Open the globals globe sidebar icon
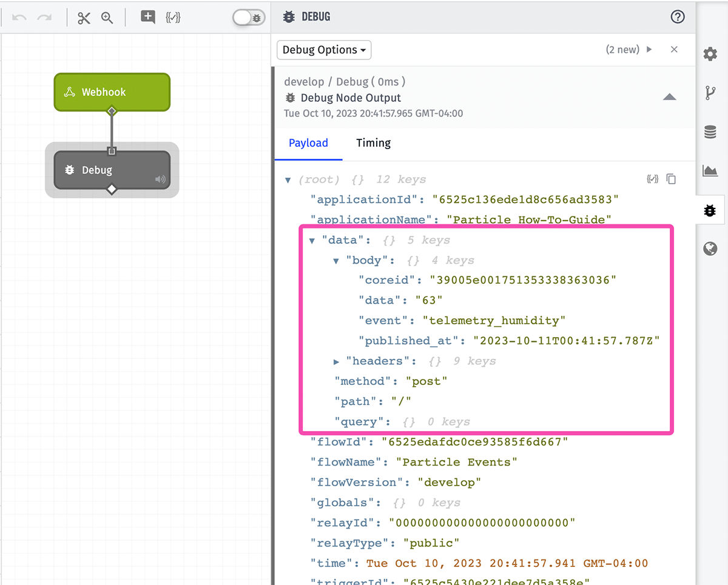728x585 pixels. click(710, 249)
